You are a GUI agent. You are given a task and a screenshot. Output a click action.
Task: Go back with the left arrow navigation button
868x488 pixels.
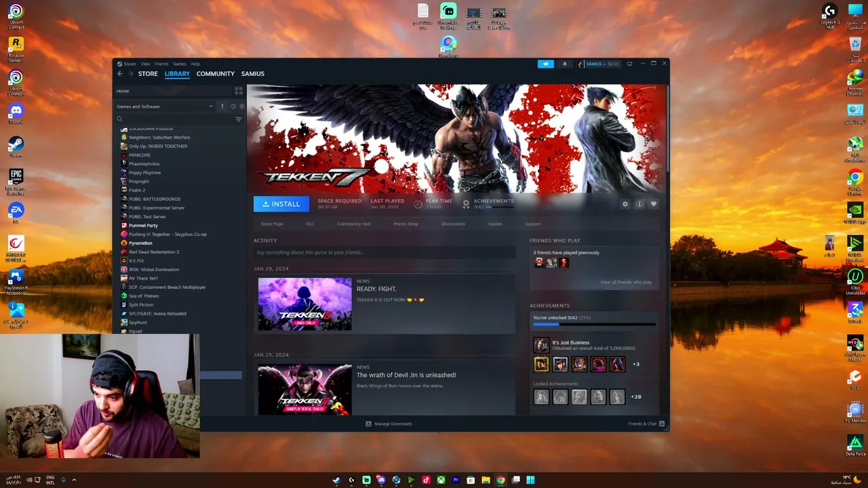click(120, 74)
